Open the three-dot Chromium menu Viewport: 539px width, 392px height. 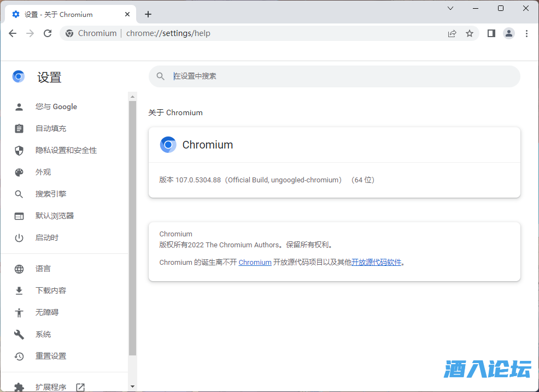tap(526, 33)
